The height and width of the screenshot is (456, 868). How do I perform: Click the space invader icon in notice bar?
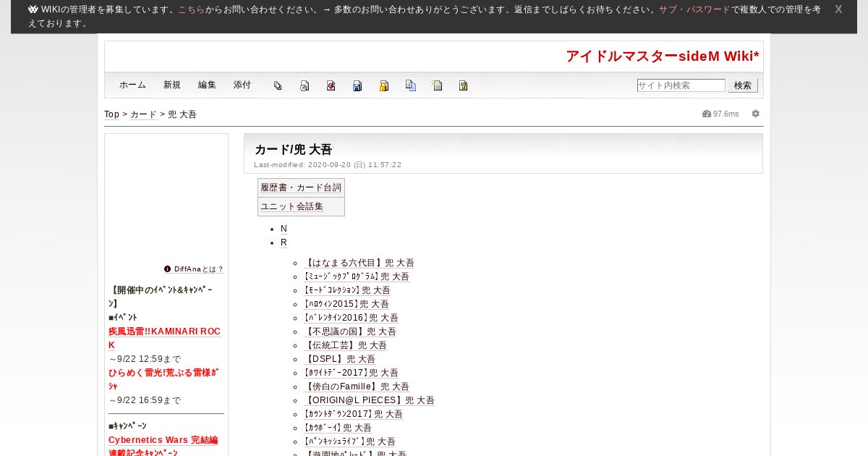pos(33,9)
